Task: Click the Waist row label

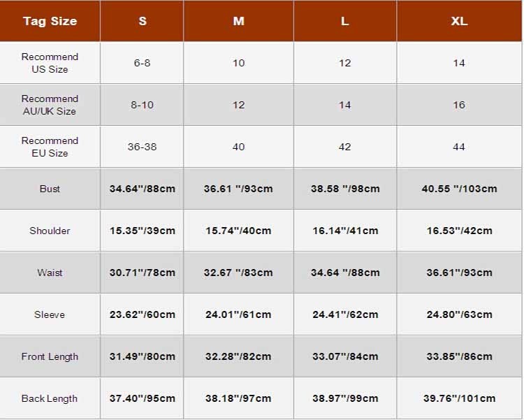Action: tap(50, 273)
